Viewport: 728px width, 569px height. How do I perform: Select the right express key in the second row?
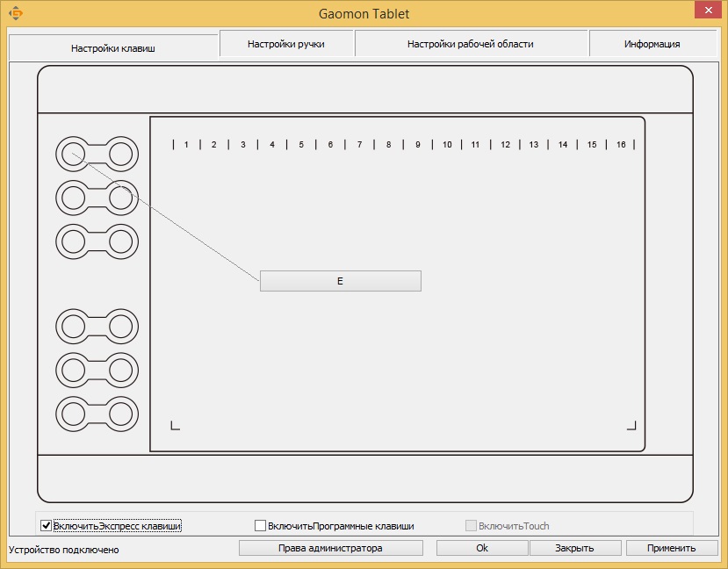[120, 198]
